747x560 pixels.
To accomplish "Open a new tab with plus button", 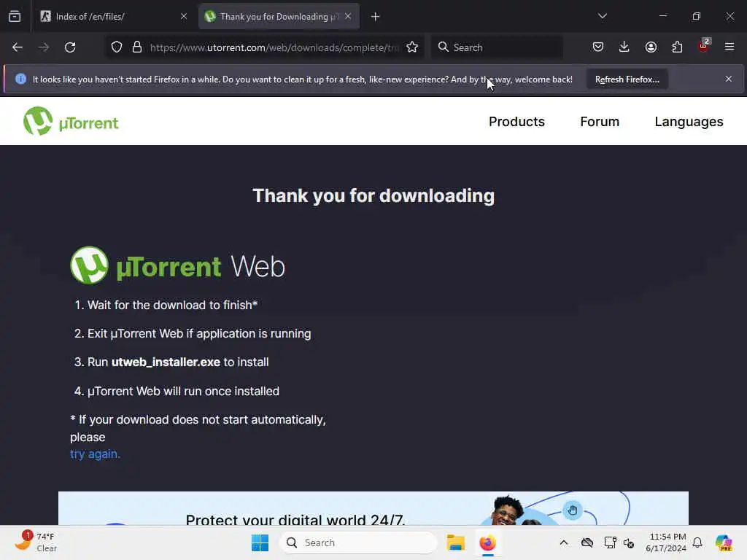I will (376, 17).
